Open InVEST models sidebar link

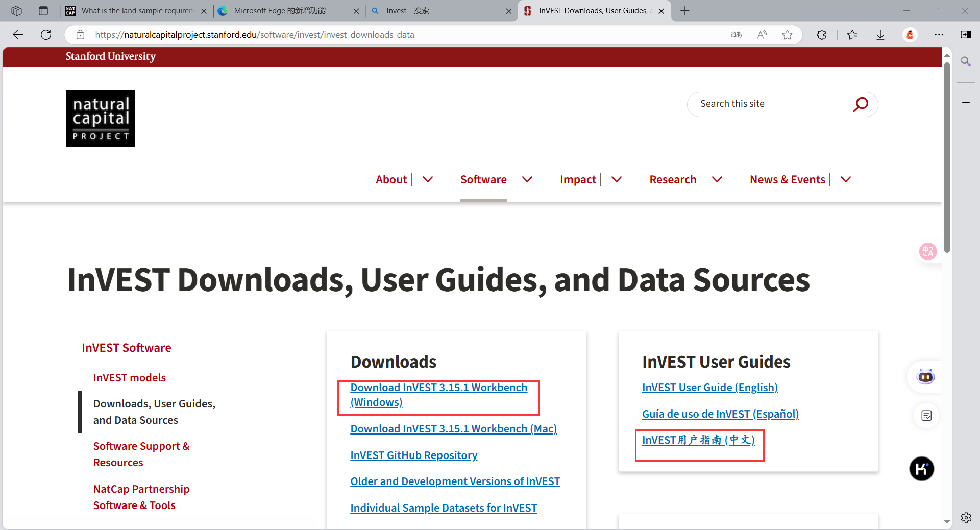(x=130, y=378)
